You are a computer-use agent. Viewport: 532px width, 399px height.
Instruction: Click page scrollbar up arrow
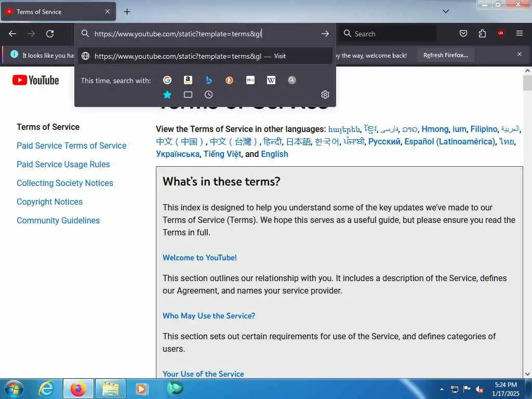(527, 71)
